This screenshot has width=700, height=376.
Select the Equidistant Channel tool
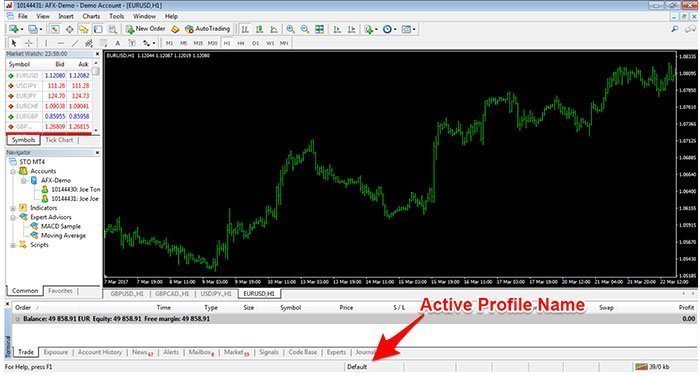89,43
